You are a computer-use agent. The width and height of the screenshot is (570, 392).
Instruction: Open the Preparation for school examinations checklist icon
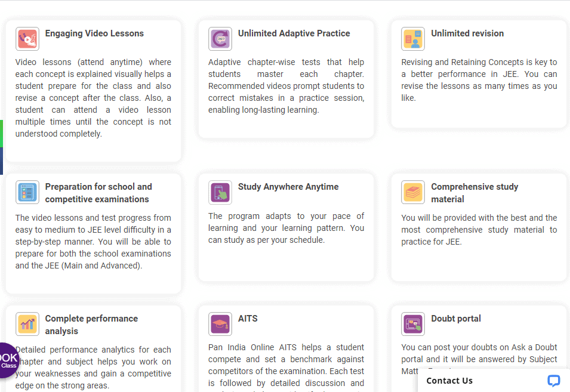27,192
